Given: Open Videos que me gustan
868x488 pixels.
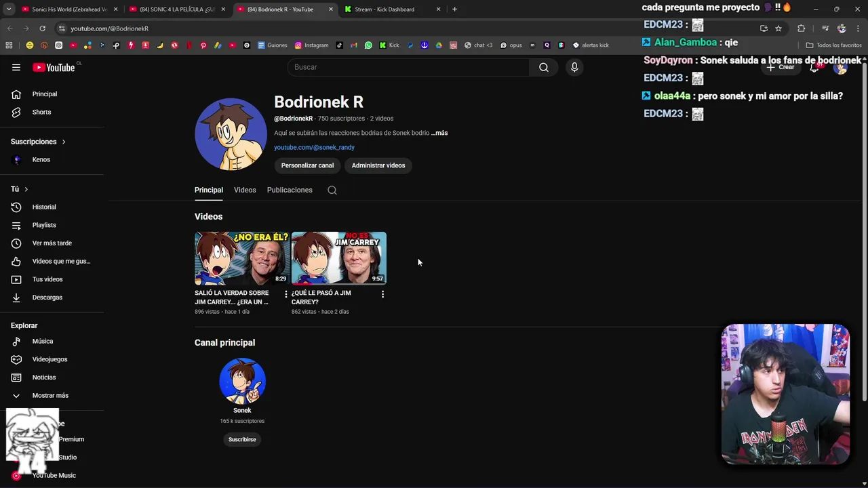Looking at the screenshot, I should pyautogui.click(x=61, y=261).
